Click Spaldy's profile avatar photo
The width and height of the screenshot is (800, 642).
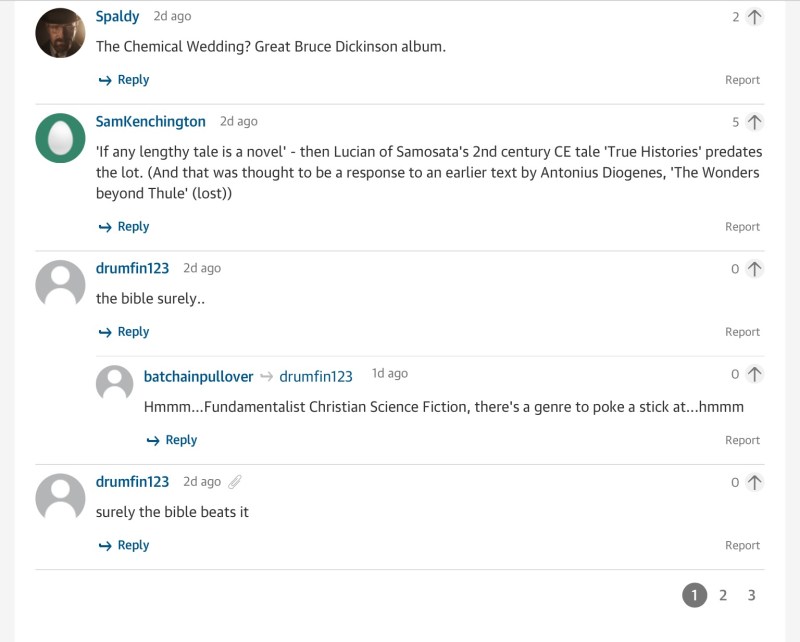[60, 33]
